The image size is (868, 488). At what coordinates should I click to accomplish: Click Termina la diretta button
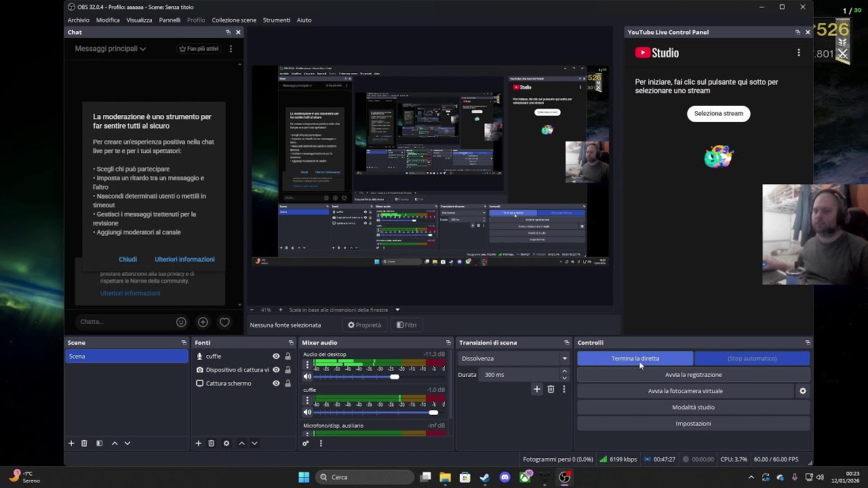pos(635,359)
